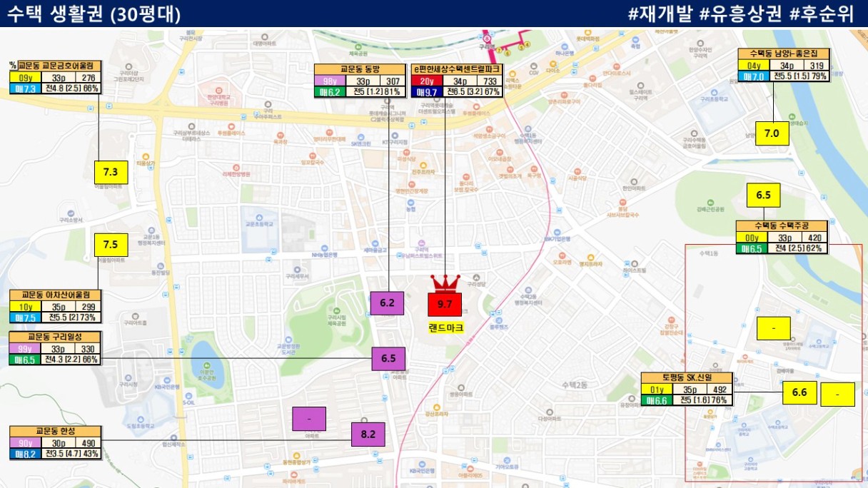
Task: Select the red 9.7 price marker
Action: 445,305
